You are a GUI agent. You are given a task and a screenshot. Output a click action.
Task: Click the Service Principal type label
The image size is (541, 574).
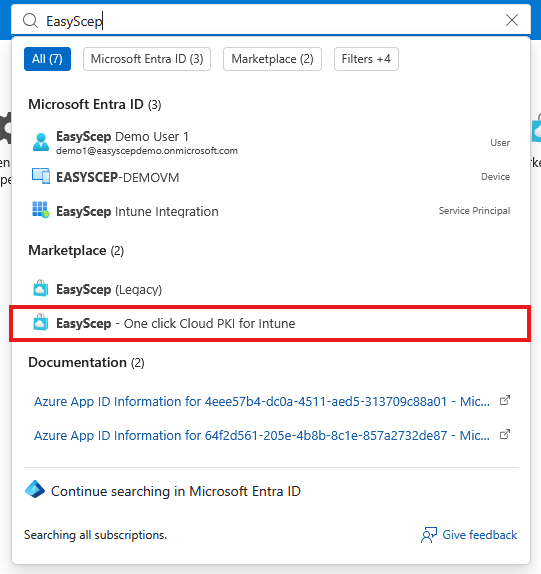[x=474, y=210]
